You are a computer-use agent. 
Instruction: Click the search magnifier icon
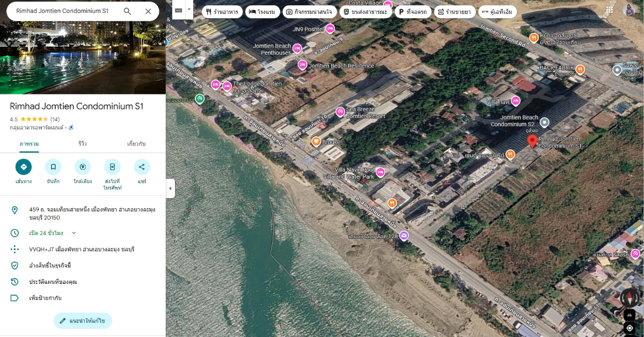127,11
